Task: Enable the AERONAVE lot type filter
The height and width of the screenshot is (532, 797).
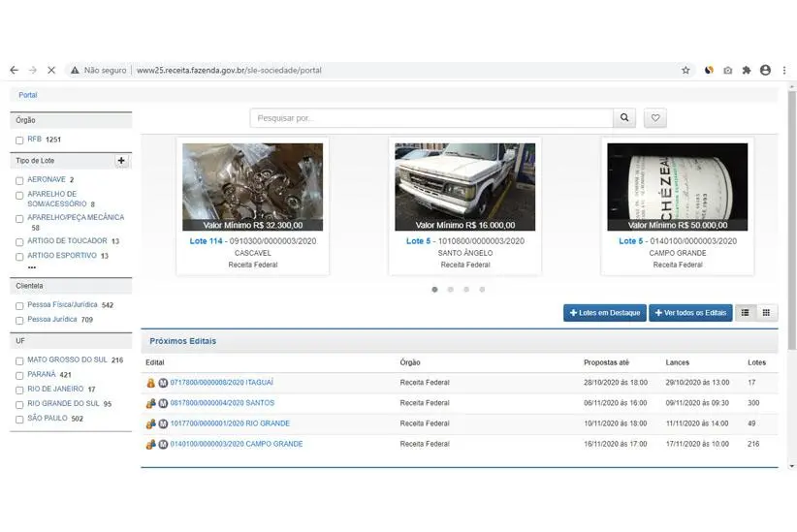Action: point(19,180)
